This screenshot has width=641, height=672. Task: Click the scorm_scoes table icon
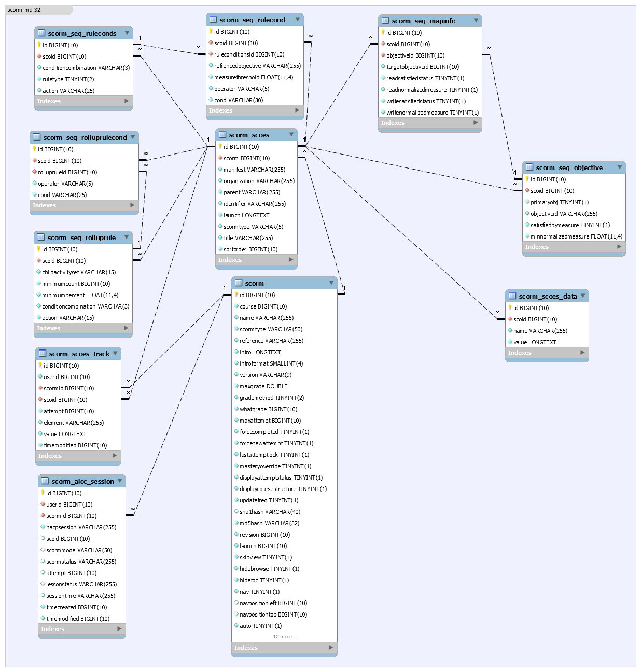coord(222,135)
